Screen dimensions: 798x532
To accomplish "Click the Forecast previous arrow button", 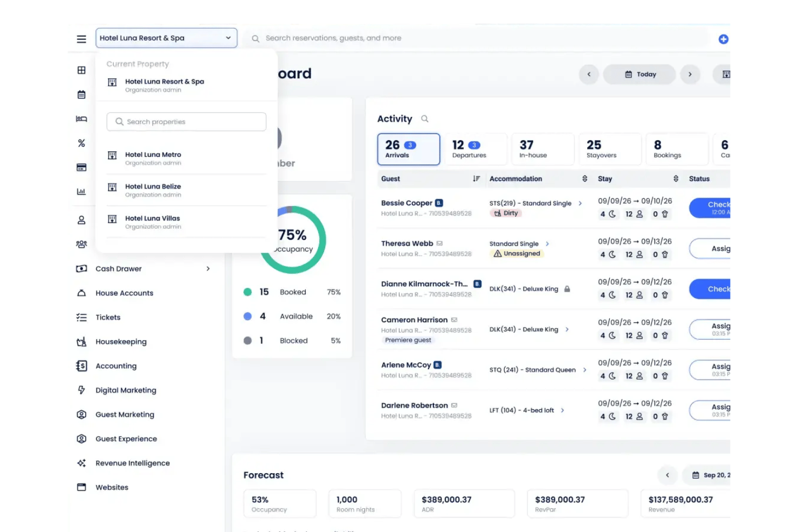I will (x=668, y=475).
